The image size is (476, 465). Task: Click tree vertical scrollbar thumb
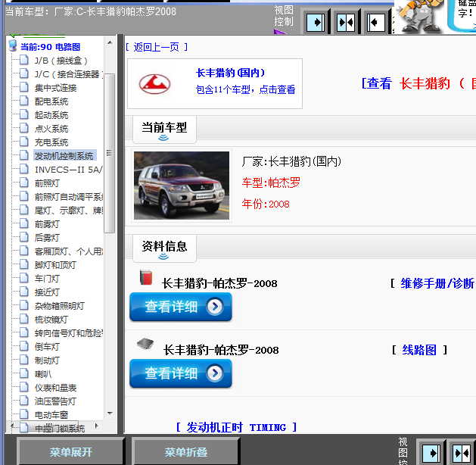(x=109, y=153)
